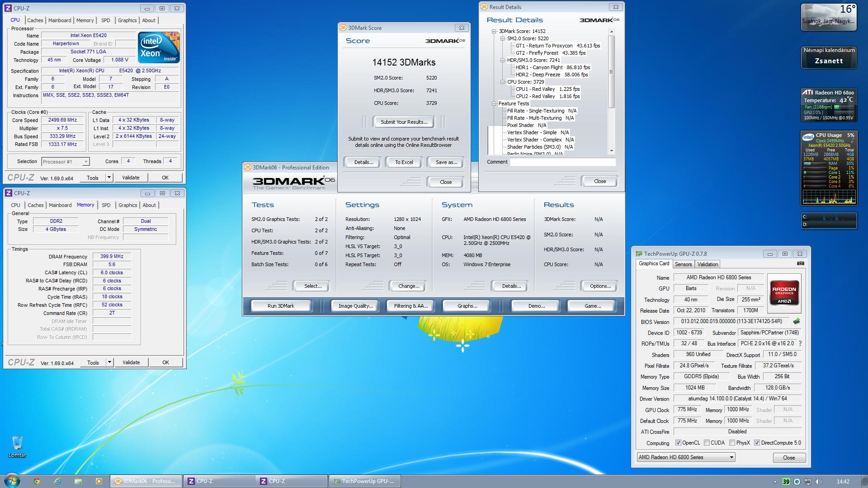Screen dimensions: 868x488
Task: Select HDR2 - Deep Freeze row
Action: (x=552, y=75)
